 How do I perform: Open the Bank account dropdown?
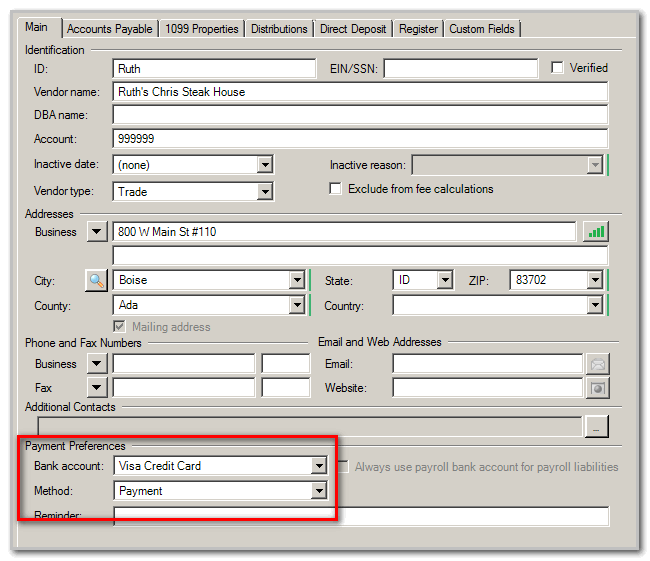[319, 466]
